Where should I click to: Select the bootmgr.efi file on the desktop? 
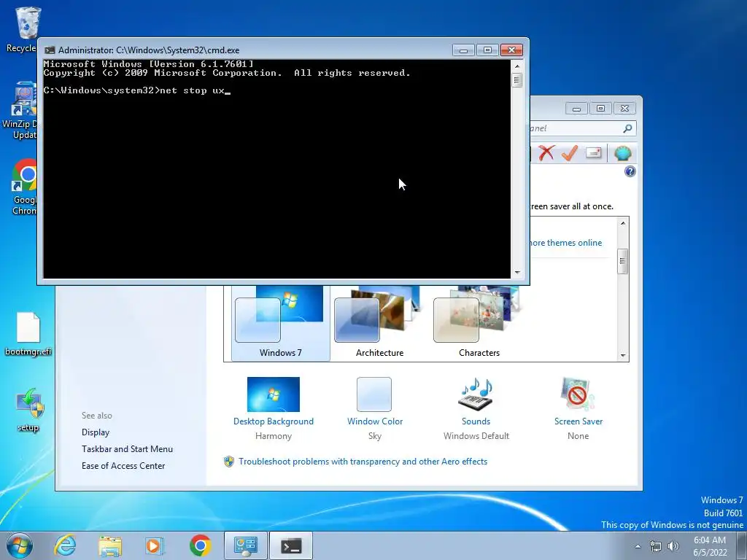coord(28,334)
